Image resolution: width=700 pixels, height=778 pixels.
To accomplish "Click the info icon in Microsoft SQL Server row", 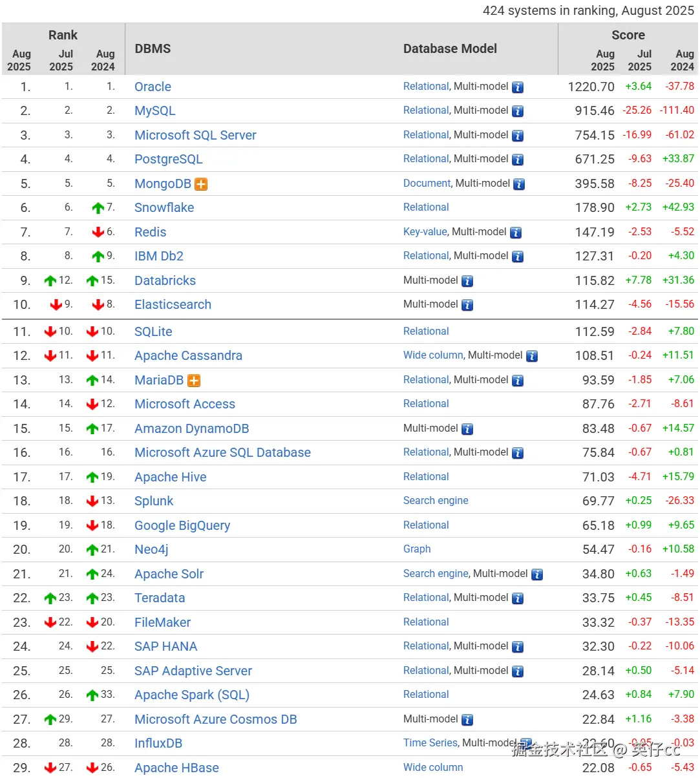I will point(518,136).
